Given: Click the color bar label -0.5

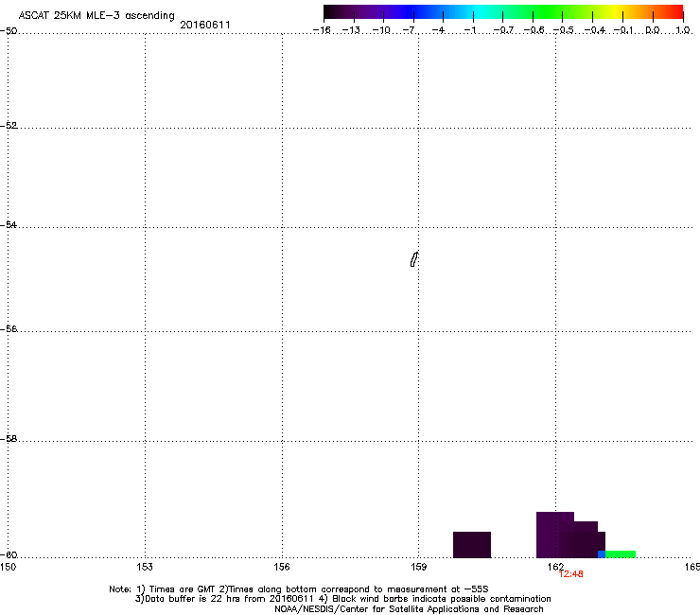Looking at the screenshot, I should (564, 30).
